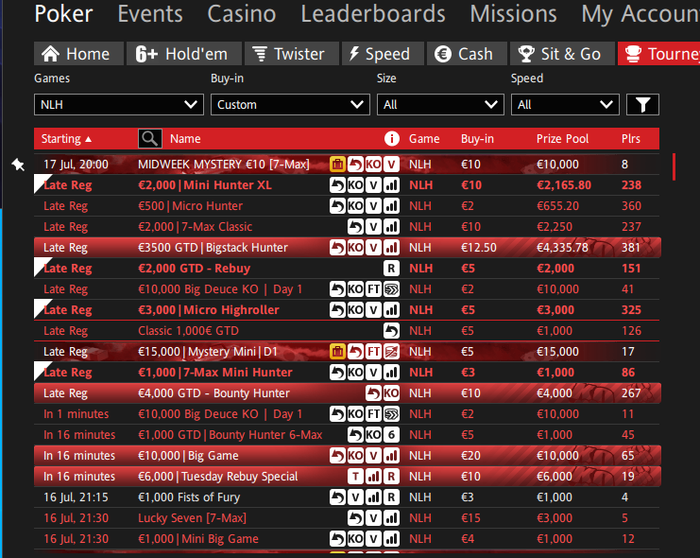The width and height of the screenshot is (700, 558).
Task: Sort by the Name column header
Action: coord(185,139)
